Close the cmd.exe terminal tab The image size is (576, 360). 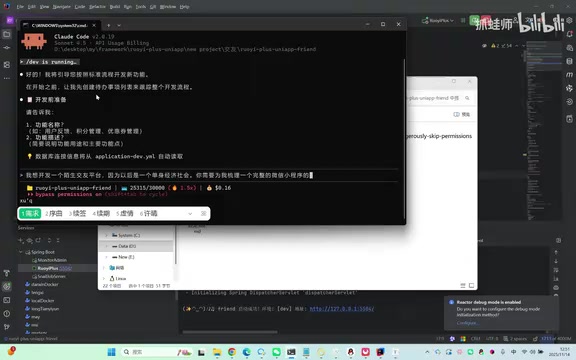point(94,25)
